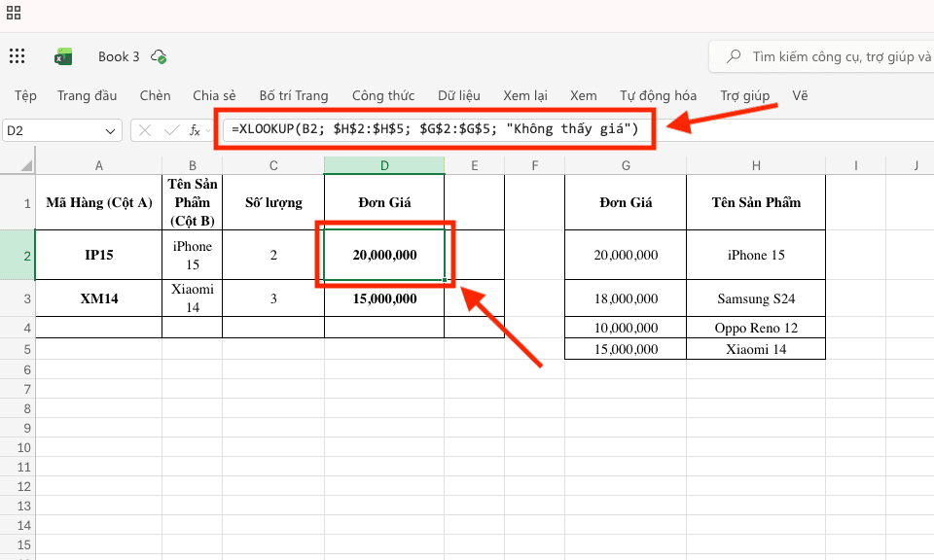Viewport: 934px width, 560px height.
Task: Select column I header
Action: [x=856, y=165]
